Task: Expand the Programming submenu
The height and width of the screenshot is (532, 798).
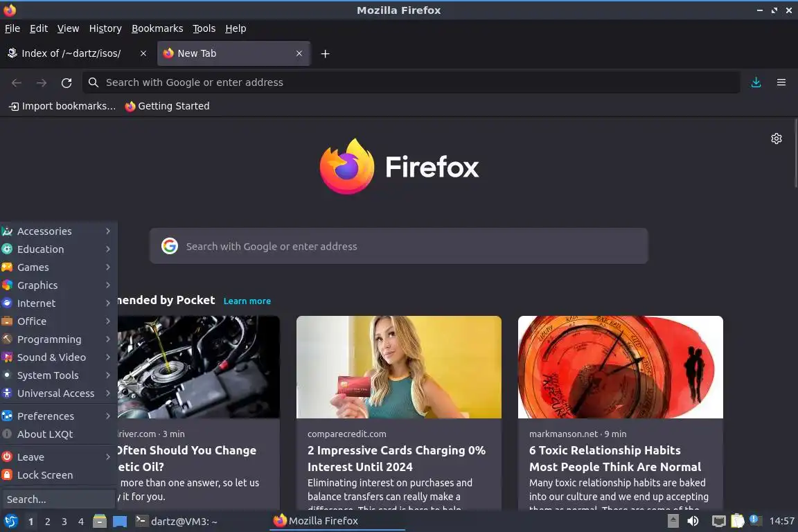Action: [58, 339]
